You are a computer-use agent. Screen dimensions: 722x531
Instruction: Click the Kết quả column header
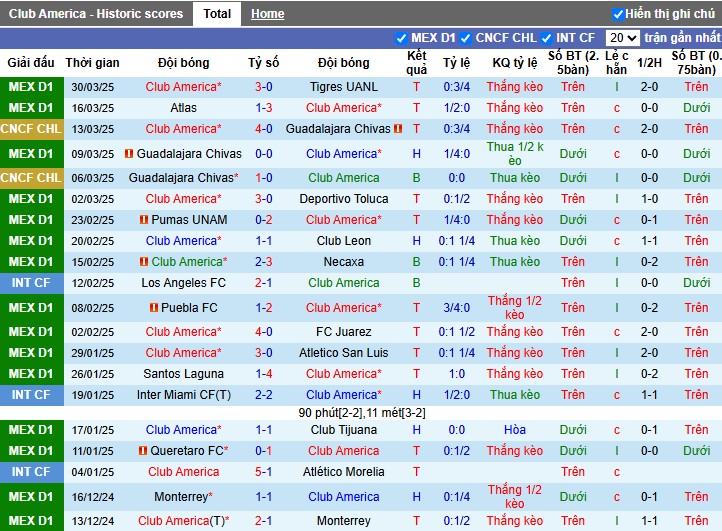tap(416, 63)
